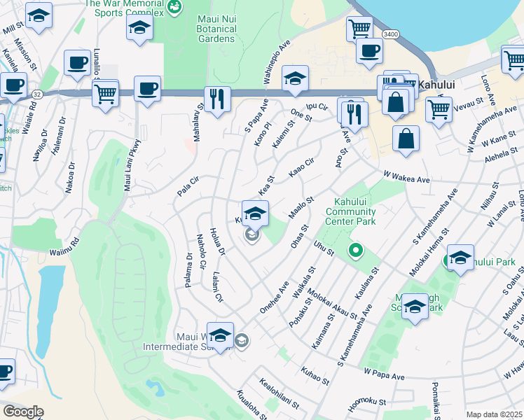Select the Maalo St street label
Image resolution: width=524 pixels, height=420 pixels.
301,208
